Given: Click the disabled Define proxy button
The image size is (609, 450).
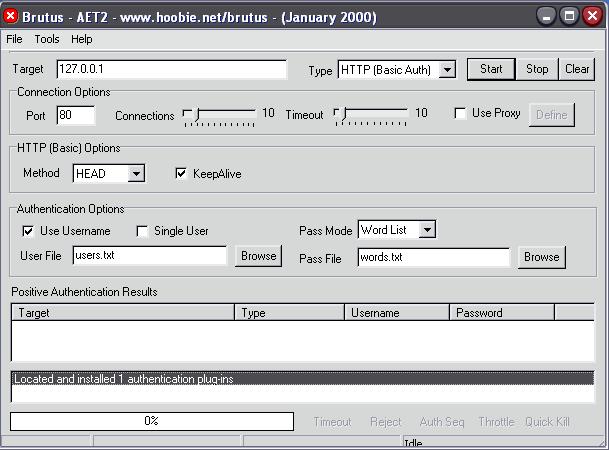Looking at the screenshot, I should click(x=552, y=115).
